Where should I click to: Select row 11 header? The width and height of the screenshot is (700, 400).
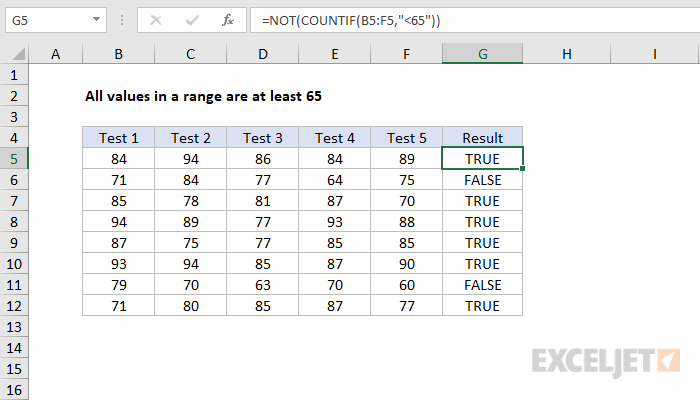coord(14,285)
